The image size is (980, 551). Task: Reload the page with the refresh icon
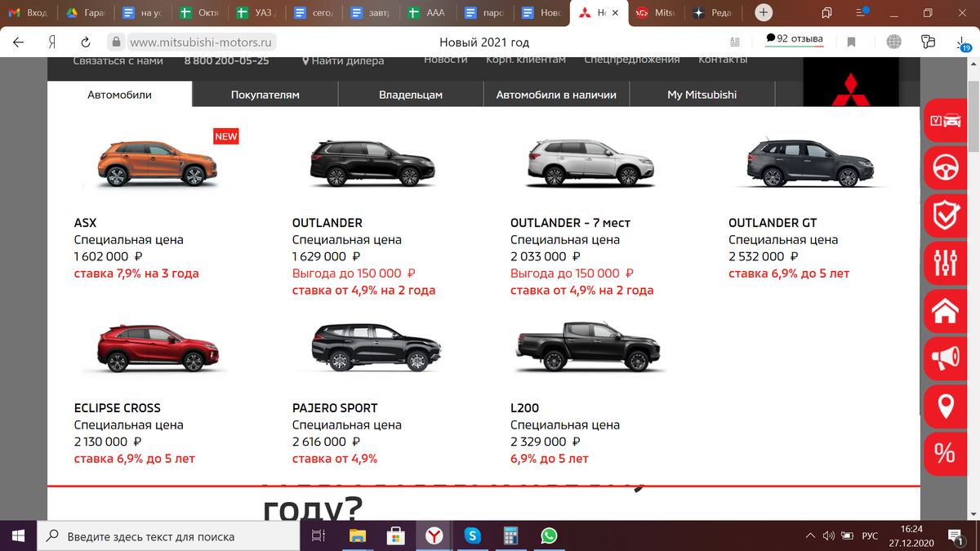[85, 42]
